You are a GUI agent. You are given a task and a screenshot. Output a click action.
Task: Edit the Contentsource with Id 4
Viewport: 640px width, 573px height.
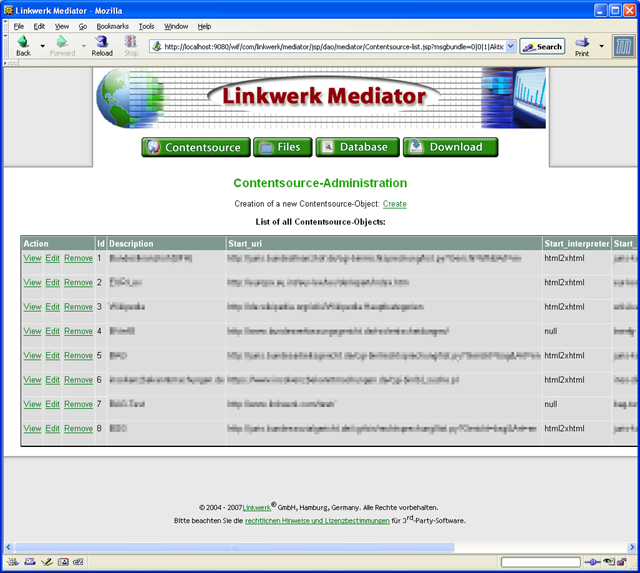click(53, 331)
